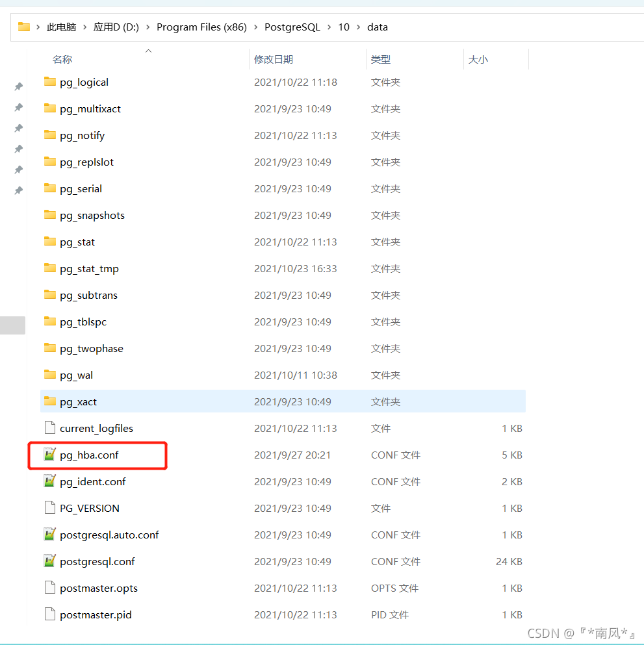The width and height of the screenshot is (644, 645).
Task: Select the postgresql.auto.conf file name
Action: pos(109,535)
